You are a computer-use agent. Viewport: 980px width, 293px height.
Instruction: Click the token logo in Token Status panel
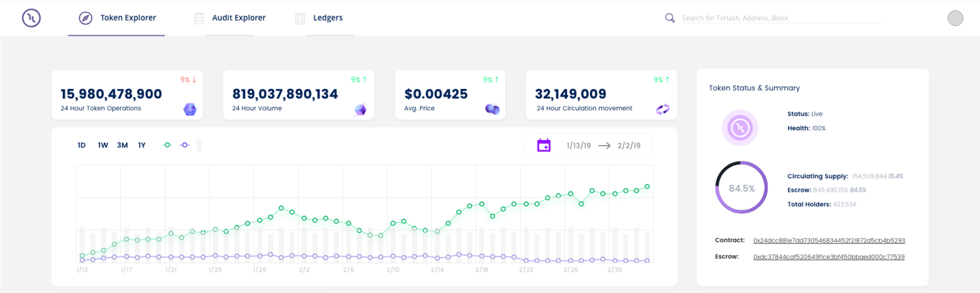(740, 128)
